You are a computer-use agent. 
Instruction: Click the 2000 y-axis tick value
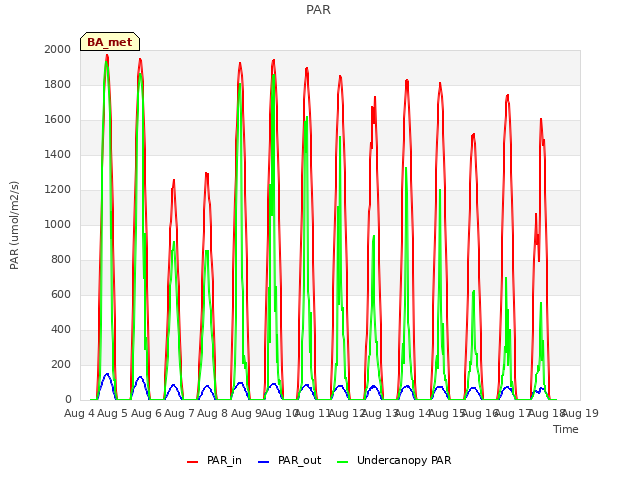(58, 49)
